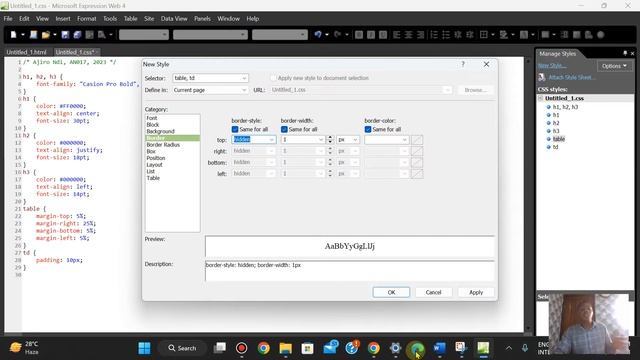Open the top border-color swatch picker

pos(417,140)
